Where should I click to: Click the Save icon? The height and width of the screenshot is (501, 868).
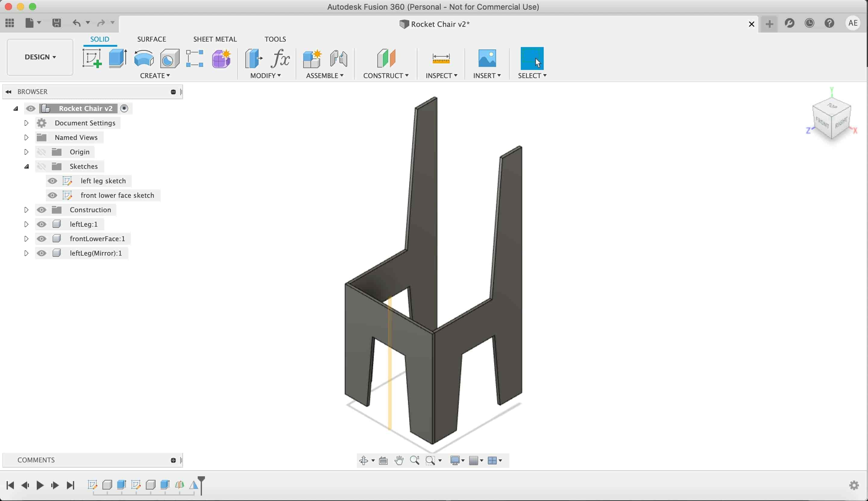pos(56,23)
